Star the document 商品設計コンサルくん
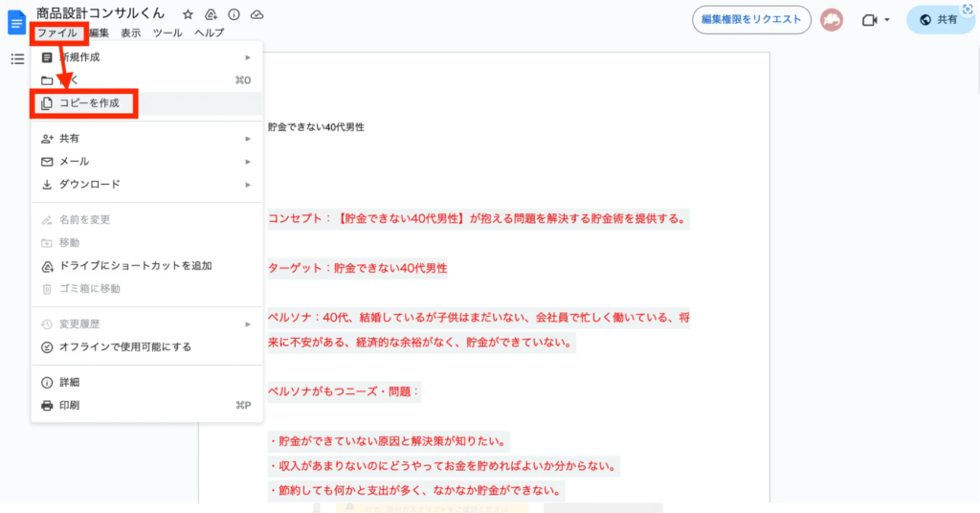 pyautogui.click(x=188, y=14)
